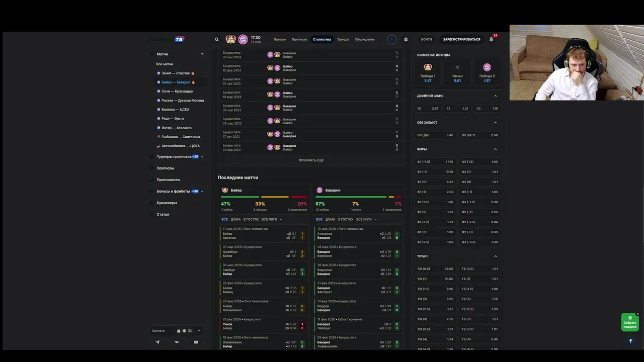Open the notifications bell icon
The width and height of the screenshot is (644, 362).
(x=492, y=39)
